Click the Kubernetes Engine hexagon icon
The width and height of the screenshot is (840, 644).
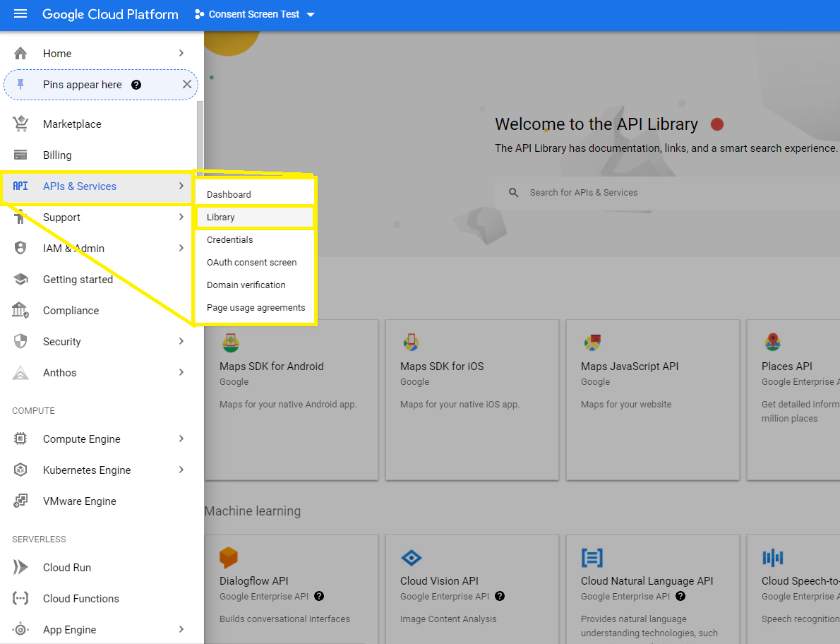click(x=20, y=470)
